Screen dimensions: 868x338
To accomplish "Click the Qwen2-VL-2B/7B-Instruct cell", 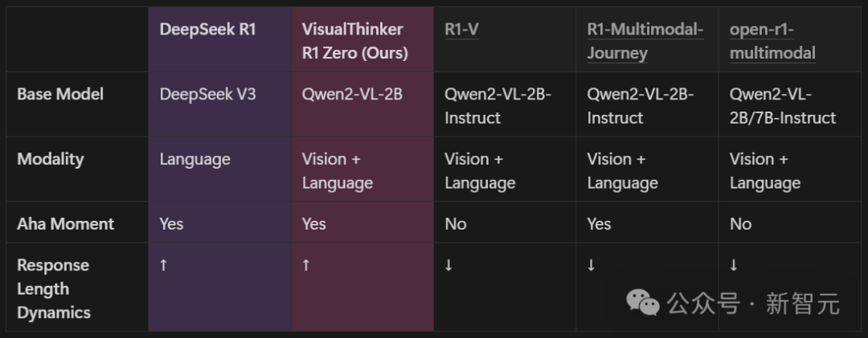I will (783, 106).
